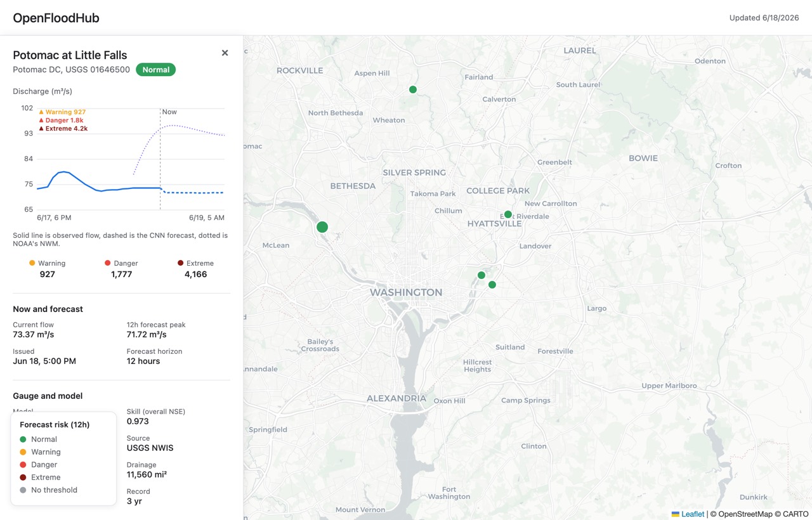812x520 pixels.
Task: Click the upper gauge marker east of Washington
Action: click(x=481, y=275)
